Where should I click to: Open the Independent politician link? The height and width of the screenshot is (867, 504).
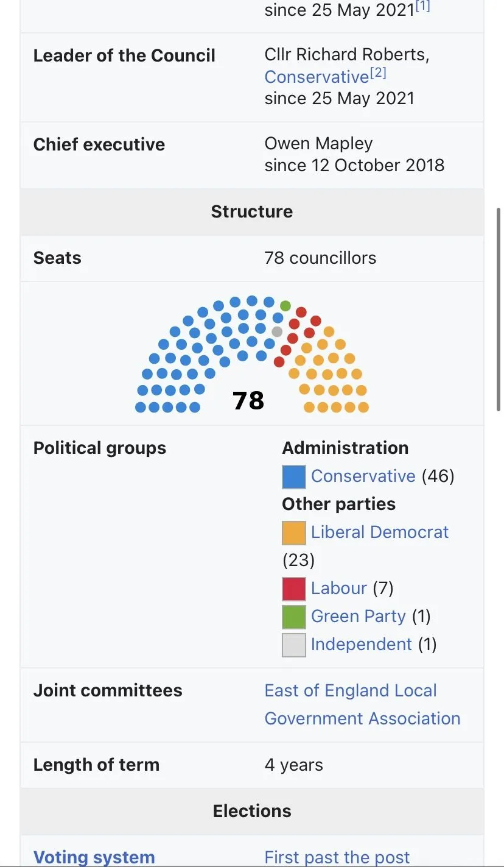(361, 644)
